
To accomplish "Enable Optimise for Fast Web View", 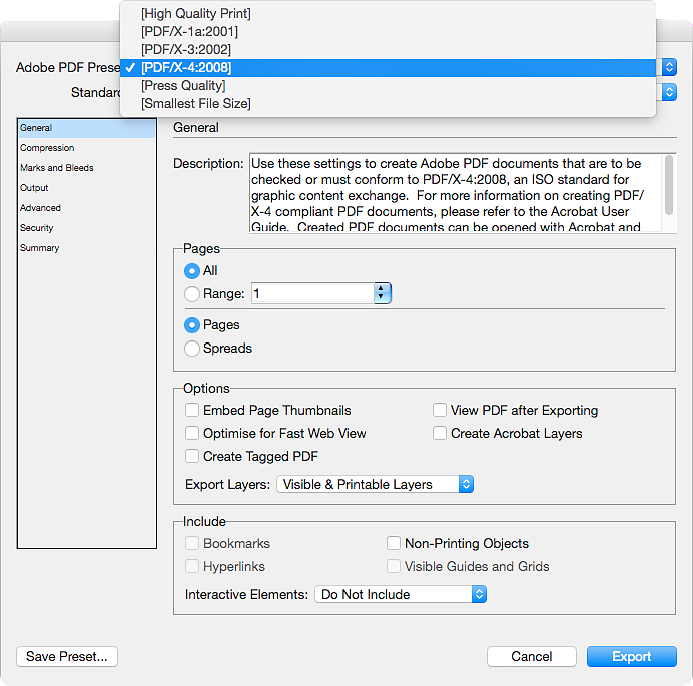I will point(192,433).
